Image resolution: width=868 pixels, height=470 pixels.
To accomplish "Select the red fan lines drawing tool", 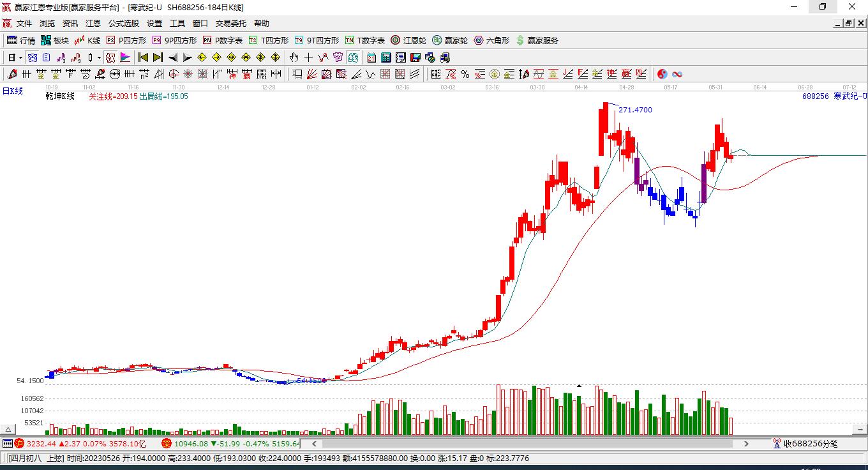I will tap(312, 74).
